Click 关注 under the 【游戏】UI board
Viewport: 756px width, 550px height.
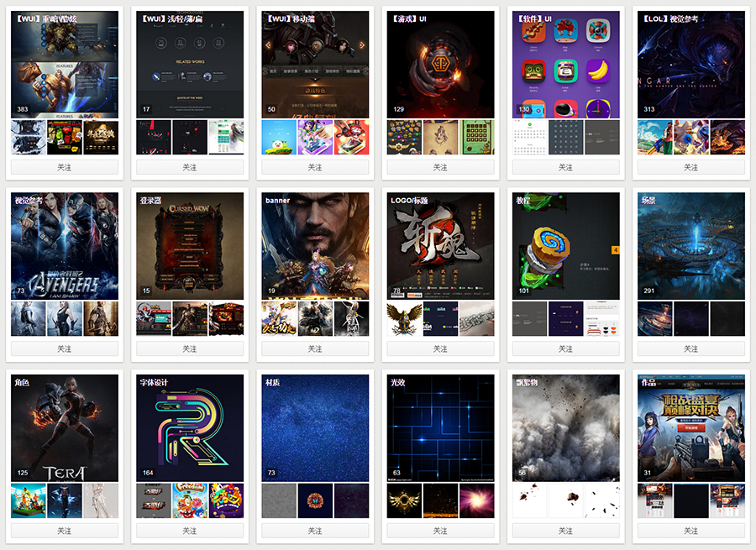coord(440,167)
